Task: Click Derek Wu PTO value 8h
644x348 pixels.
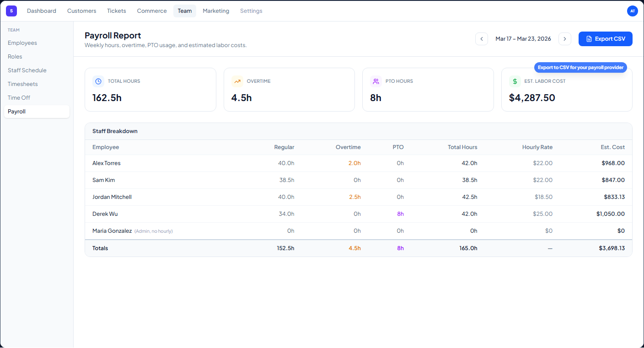Action: tap(400, 214)
